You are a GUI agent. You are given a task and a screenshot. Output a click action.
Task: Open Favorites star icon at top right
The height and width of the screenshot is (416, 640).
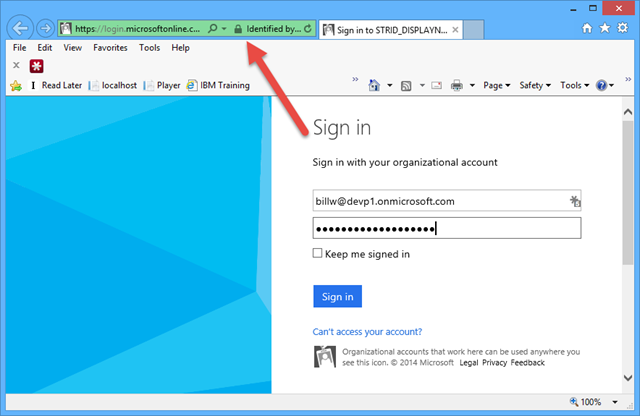point(604,29)
